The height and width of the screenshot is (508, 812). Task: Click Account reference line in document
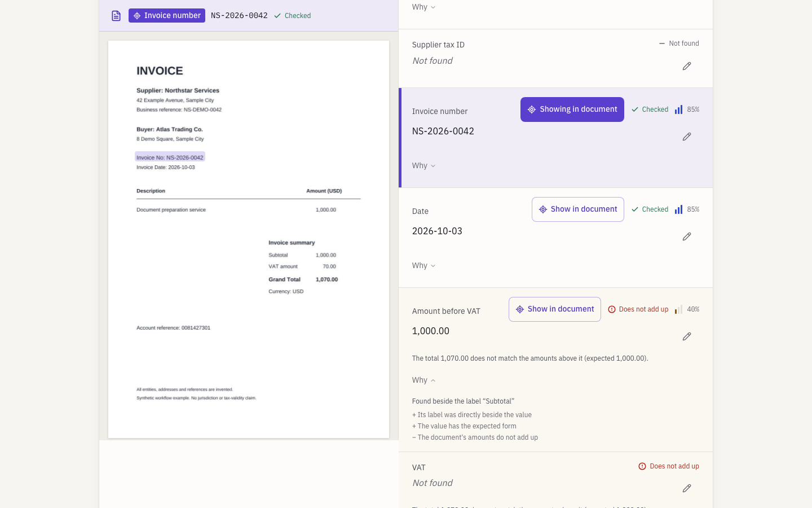174,328
